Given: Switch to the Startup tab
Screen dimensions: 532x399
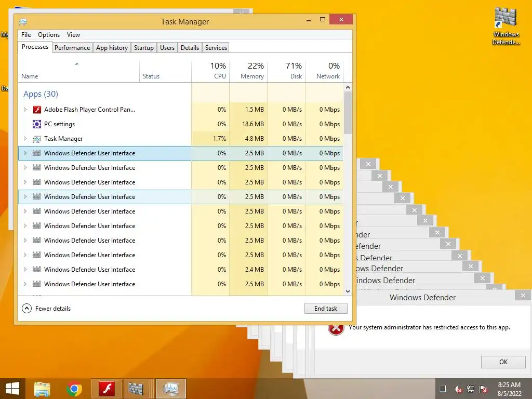Looking at the screenshot, I should click(x=144, y=47).
